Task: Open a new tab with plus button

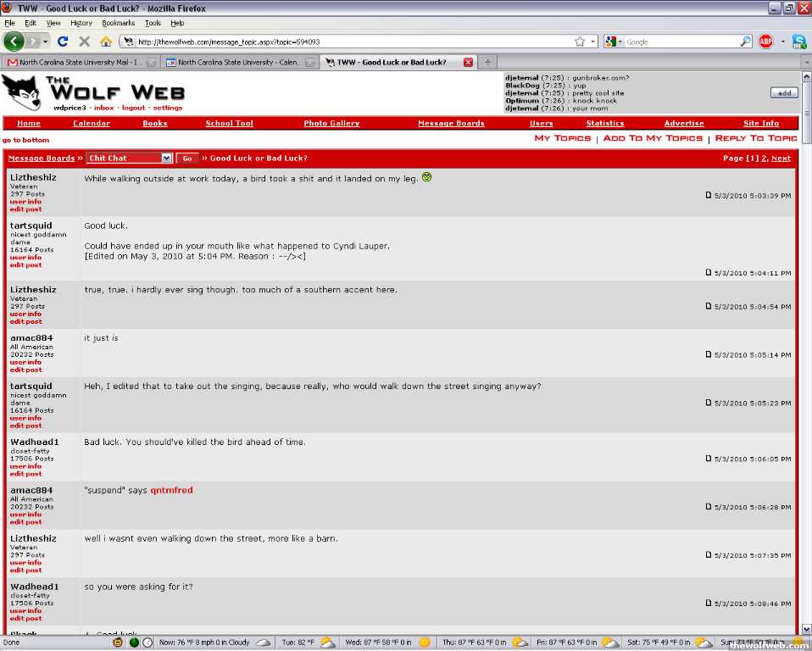Action: click(487, 62)
